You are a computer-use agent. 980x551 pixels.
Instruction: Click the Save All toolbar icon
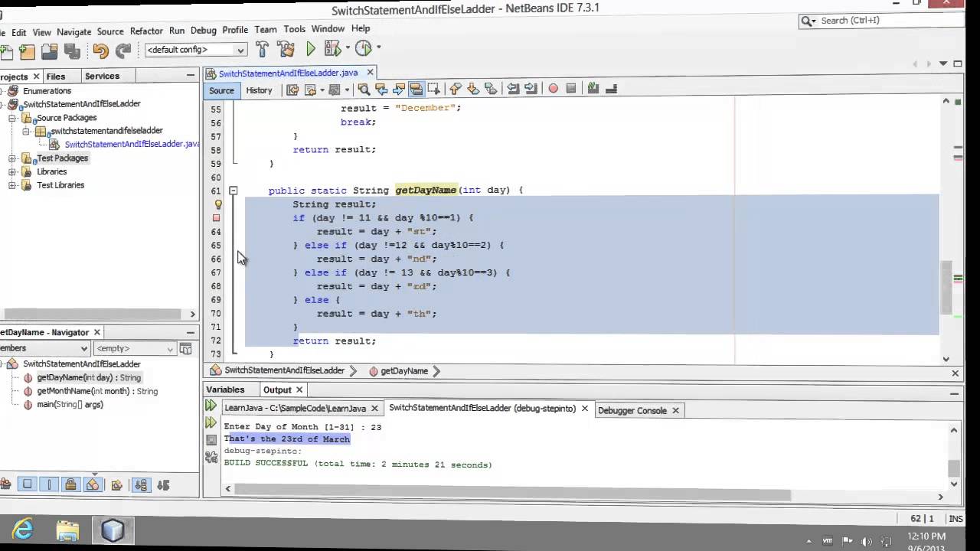pyautogui.click(x=71, y=51)
